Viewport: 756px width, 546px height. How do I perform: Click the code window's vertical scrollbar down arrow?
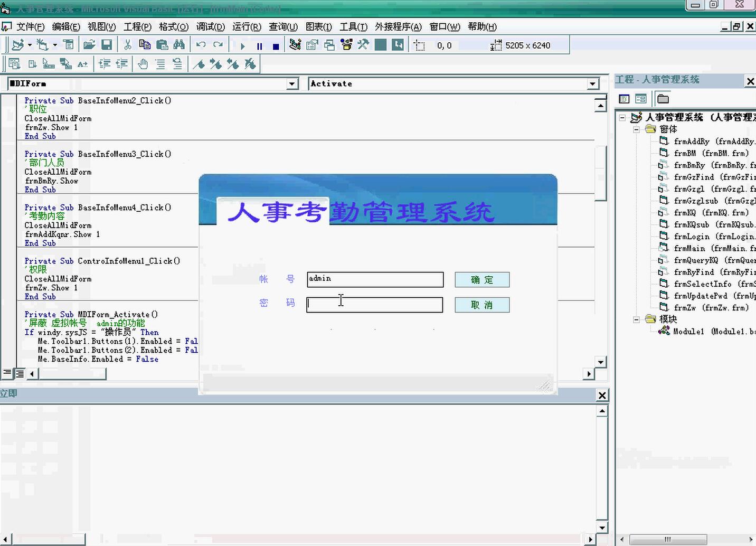click(600, 362)
